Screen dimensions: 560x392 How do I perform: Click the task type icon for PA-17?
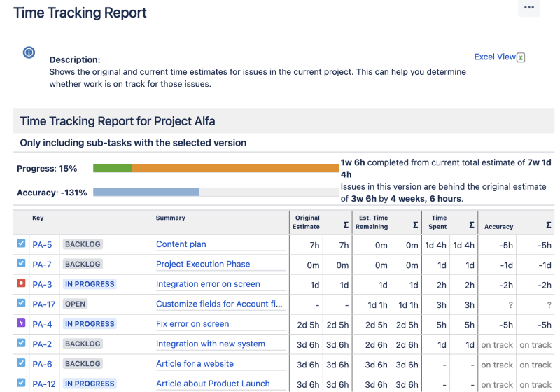(x=21, y=304)
